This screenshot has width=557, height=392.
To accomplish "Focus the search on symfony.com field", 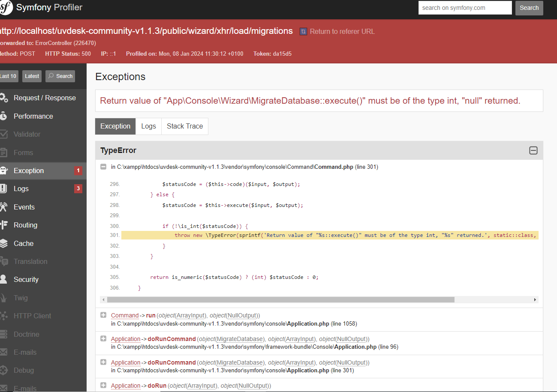I will coord(465,8).
